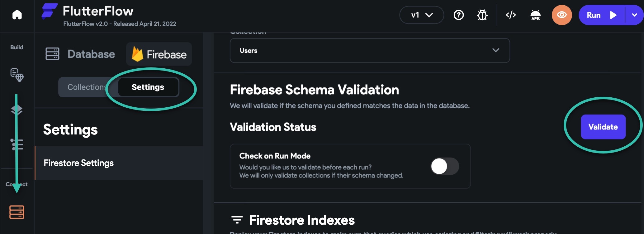This screenshot has width=644, height=234.
Task: Toggle Check on Run Mode switch
Action: coord(445,166)
